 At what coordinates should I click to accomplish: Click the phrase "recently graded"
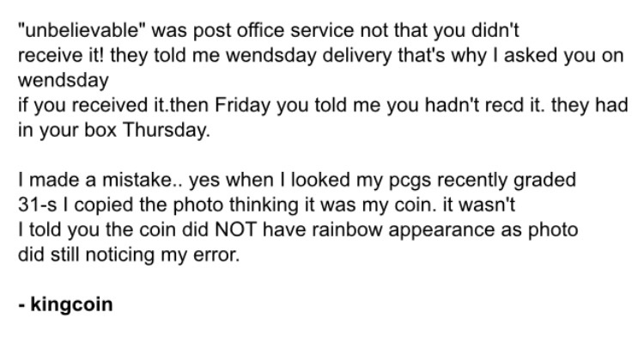(x=507, y=180)
